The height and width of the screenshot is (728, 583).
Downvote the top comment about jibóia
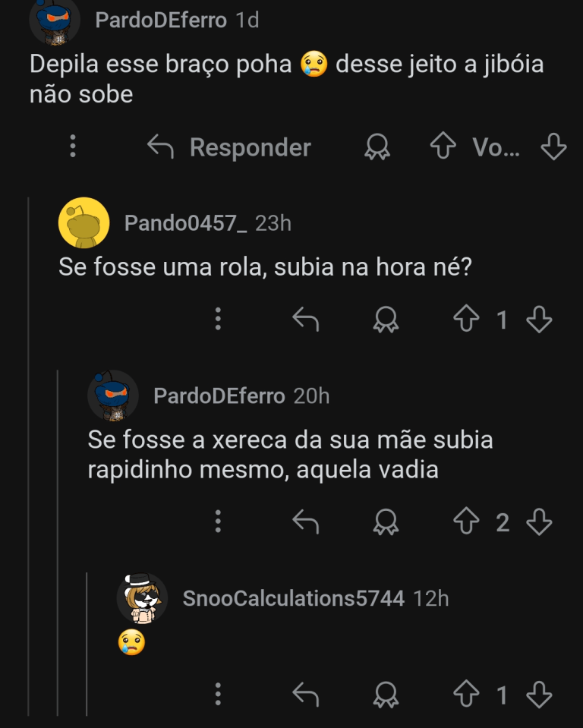click(553, 147)
